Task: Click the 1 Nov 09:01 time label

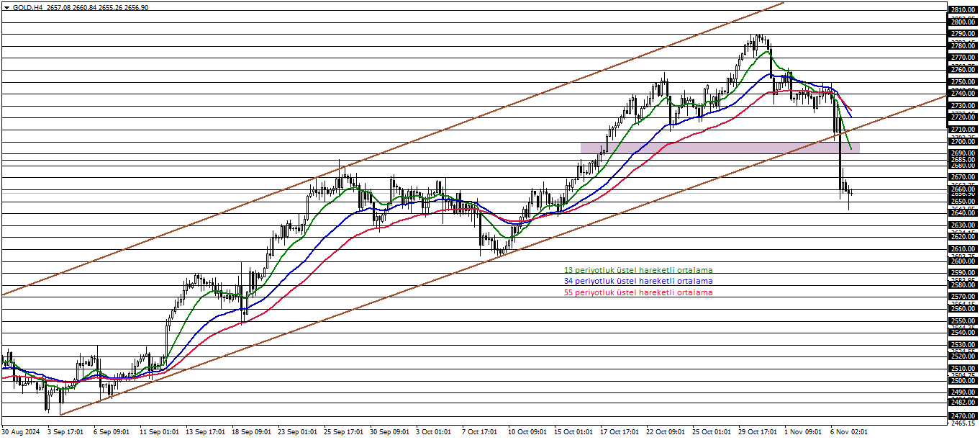Action: tap(803, 432)
